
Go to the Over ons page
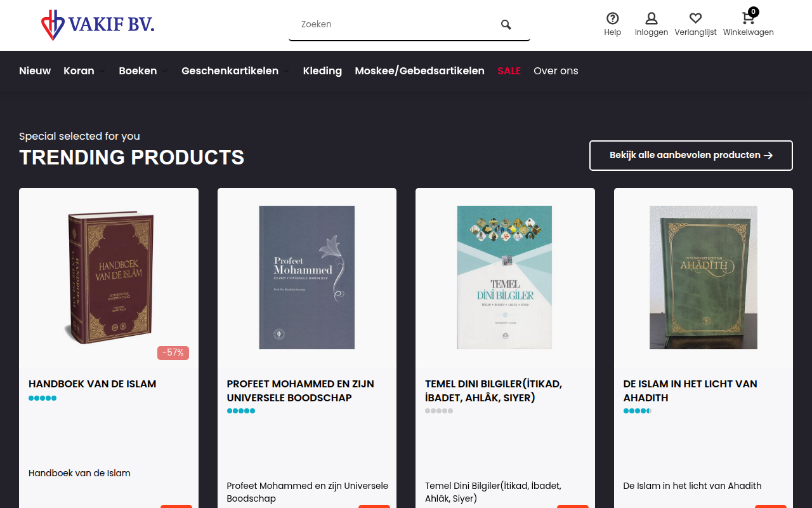(556, 71)
